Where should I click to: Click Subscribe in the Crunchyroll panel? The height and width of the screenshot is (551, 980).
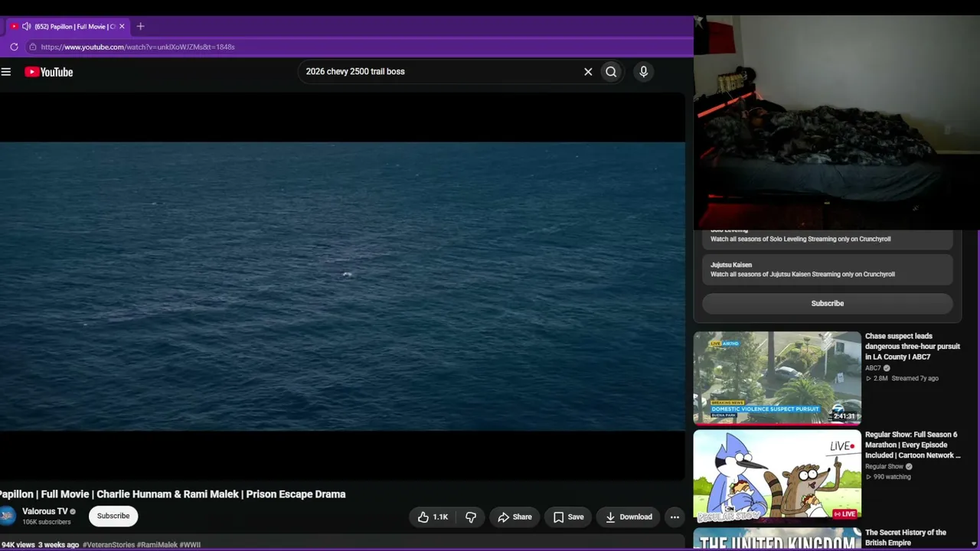828,303
